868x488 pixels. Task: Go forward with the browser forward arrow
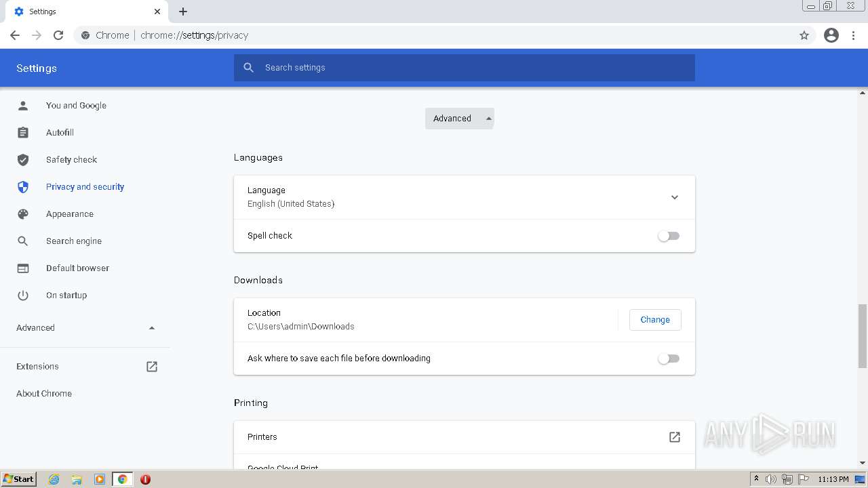pyautogui.click(x=37, y=35)
